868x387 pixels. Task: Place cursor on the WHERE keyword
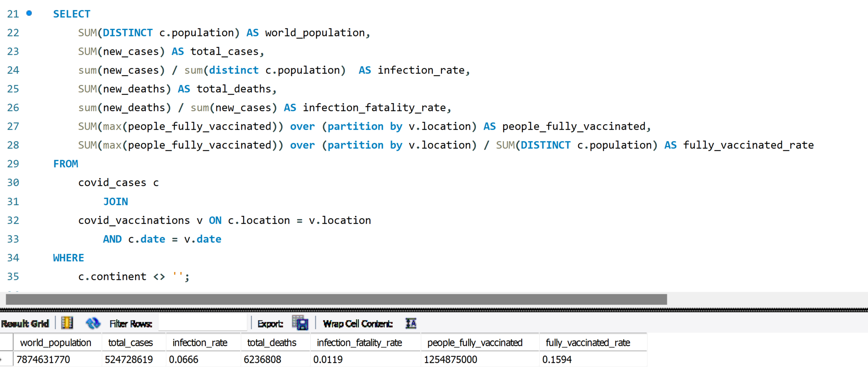click(68, 258)
